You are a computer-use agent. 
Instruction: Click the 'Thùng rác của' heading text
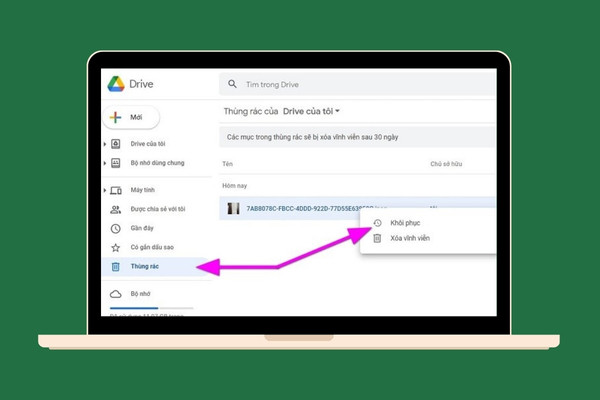click(251, 111)
